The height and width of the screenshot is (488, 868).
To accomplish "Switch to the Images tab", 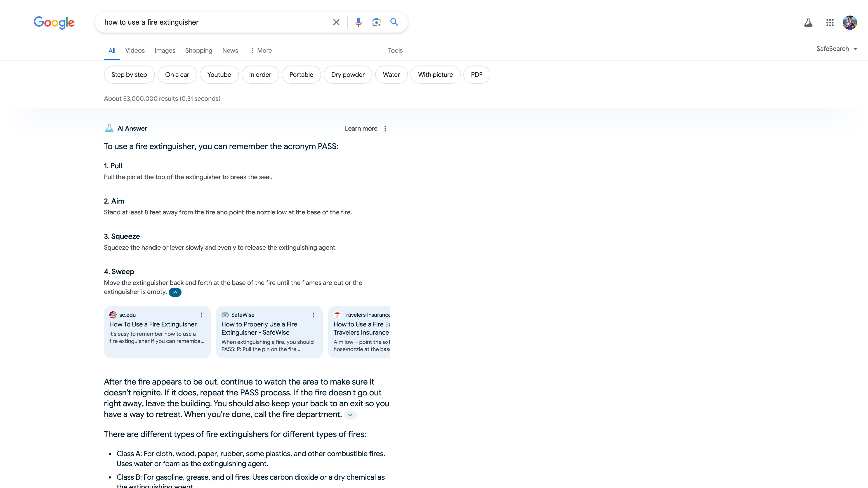I will coord(165,51).
